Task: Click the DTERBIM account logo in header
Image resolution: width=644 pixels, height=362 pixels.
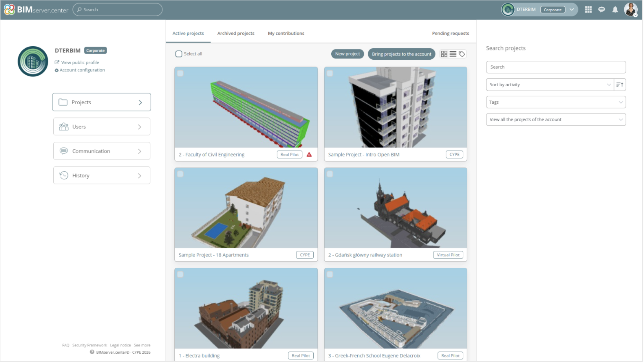Action: tap(508, 10)
